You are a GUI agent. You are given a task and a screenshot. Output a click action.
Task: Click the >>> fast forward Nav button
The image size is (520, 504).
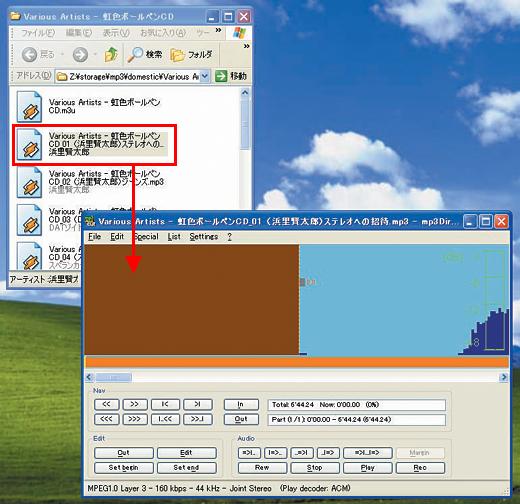click(x=135, y=419)
